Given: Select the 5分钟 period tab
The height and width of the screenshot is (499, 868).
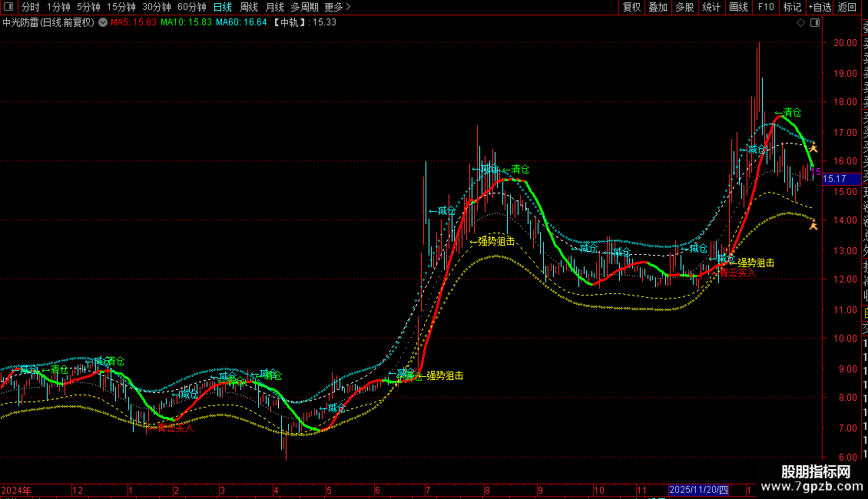Looking at the screenshot, I should tap(88, 7).
